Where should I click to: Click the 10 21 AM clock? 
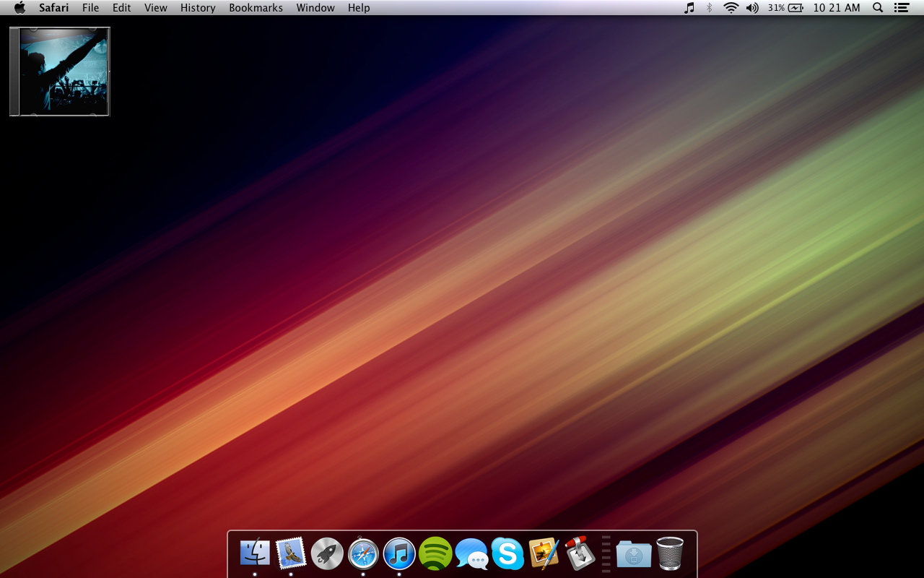(837, 8)
